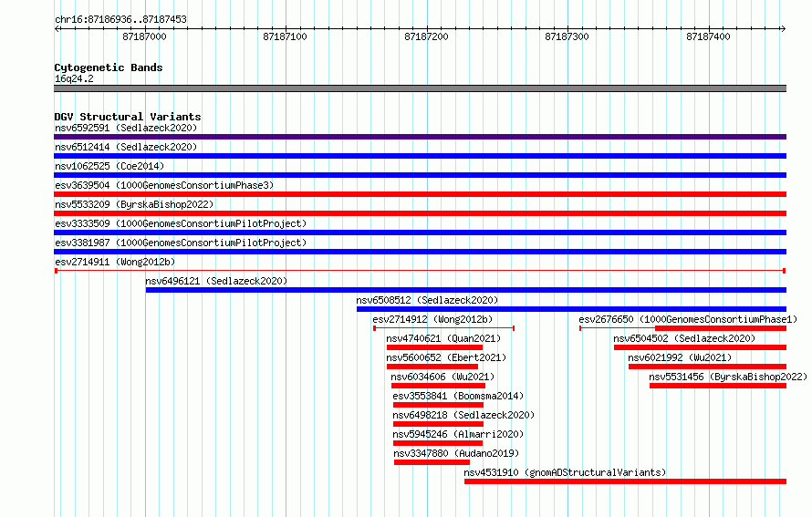This screenshot has height=517, width=812.
Task: Open the nsv6504502 (Sedlazeck2020) label
Action: (684, 338)
